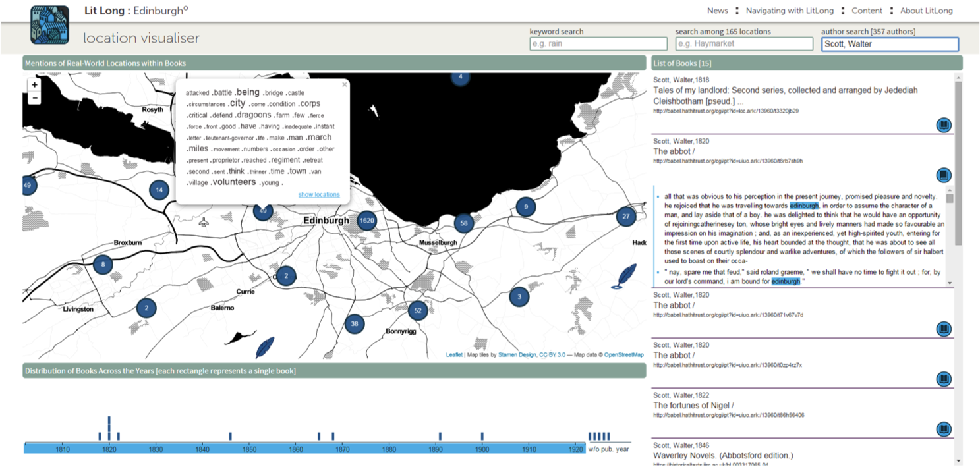Select the 1846 book bar on timeline

(x=231, y=436)
